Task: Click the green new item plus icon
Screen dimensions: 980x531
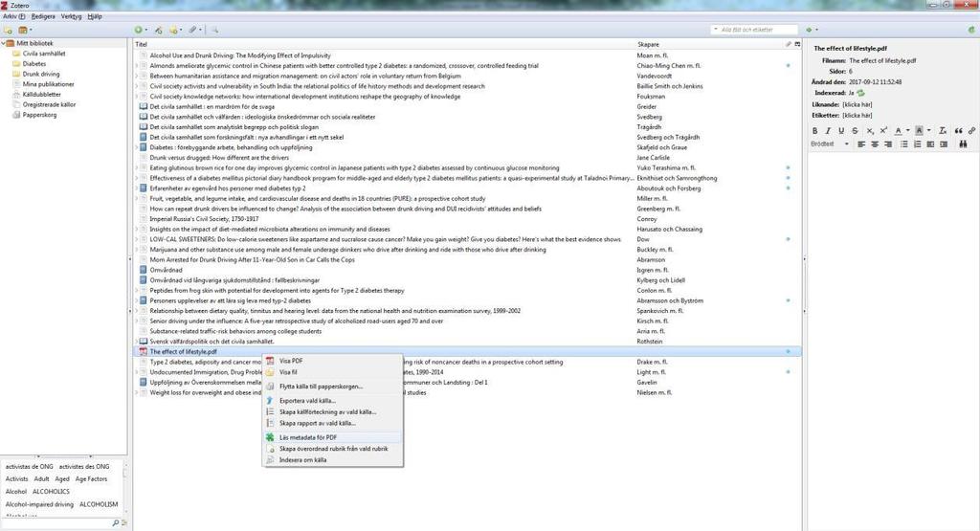Action: click(x=140, y=30)
